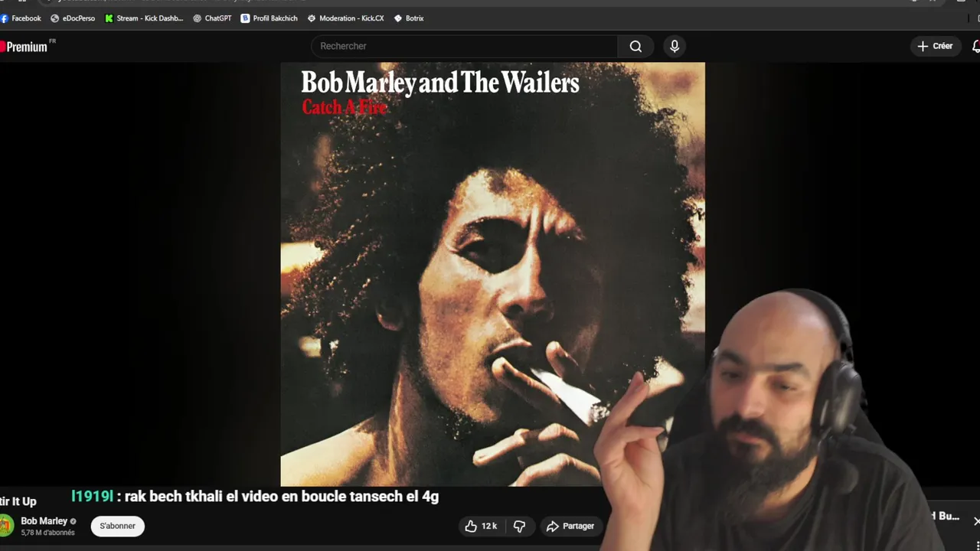Start voice search with microphone icon
This screenshot has width=980, height=551.
pyautogui.click(x=675, y=46)
